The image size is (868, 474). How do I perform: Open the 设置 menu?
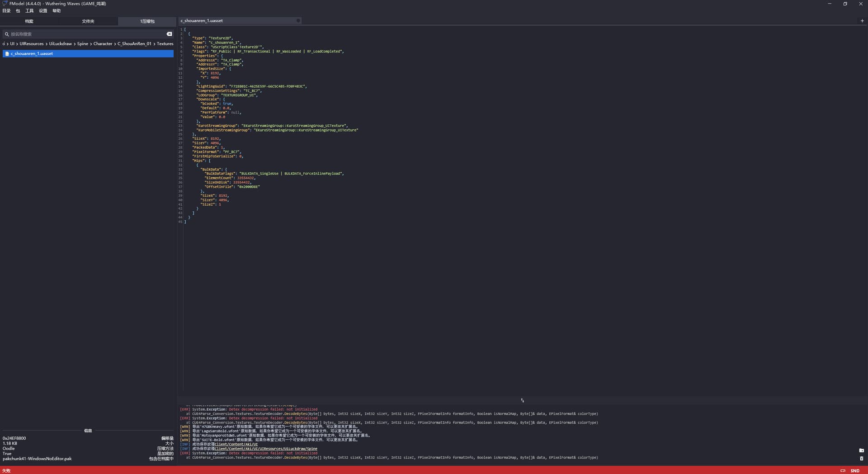point(43,11)
